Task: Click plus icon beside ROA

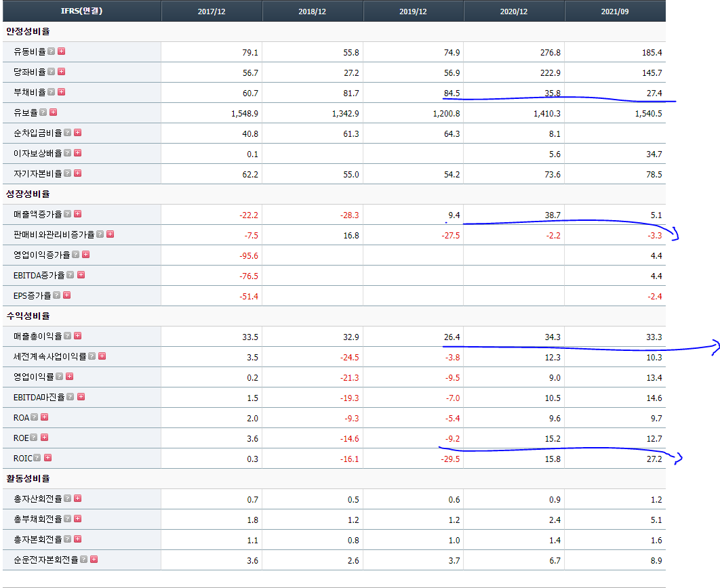Action: (x=45, y=417)
